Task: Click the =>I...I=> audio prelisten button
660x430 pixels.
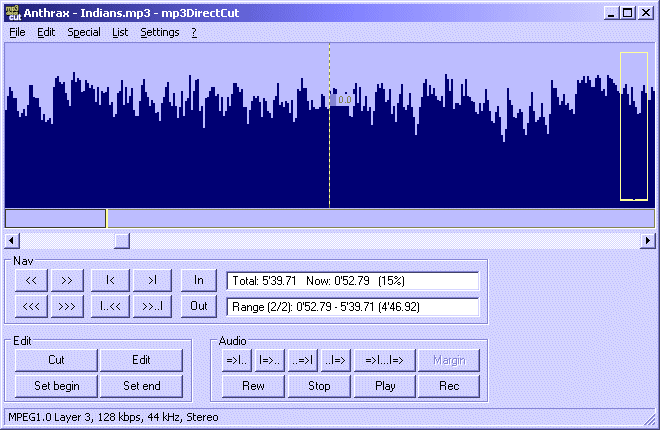Action: (x=385, y=360)
